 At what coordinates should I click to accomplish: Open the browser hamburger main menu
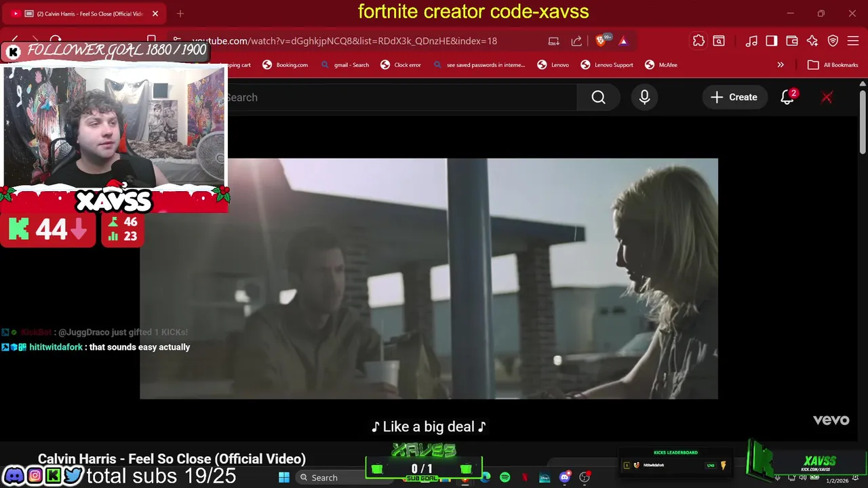pyautogui.click(x=854, y=41)
